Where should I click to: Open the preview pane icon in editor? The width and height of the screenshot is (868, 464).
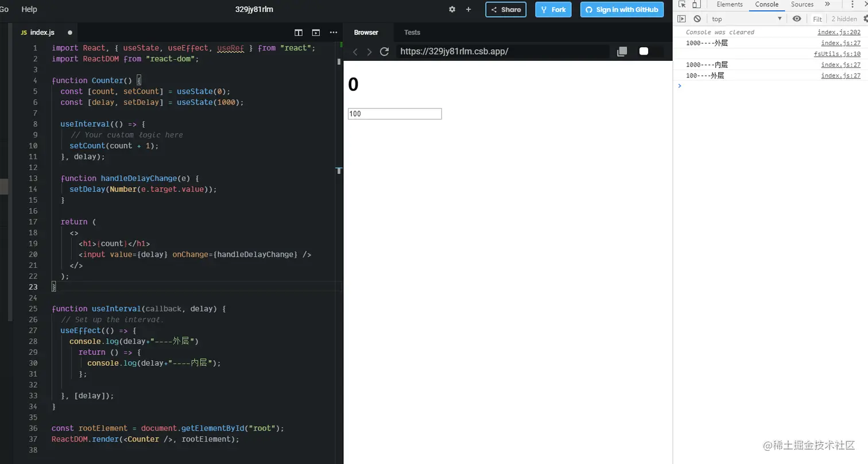pyautogui.click(x=316, y=33)
